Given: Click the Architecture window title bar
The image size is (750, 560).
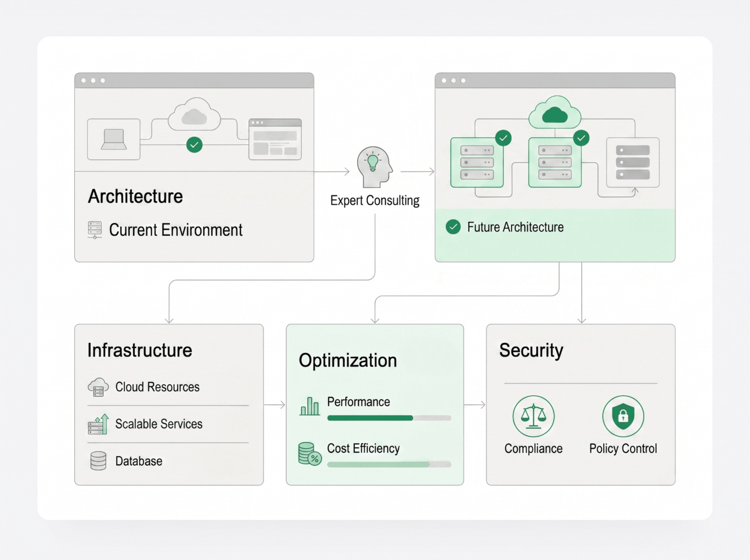Looking at the screenshot, I should pyautogui.click(x=194, y=80).
